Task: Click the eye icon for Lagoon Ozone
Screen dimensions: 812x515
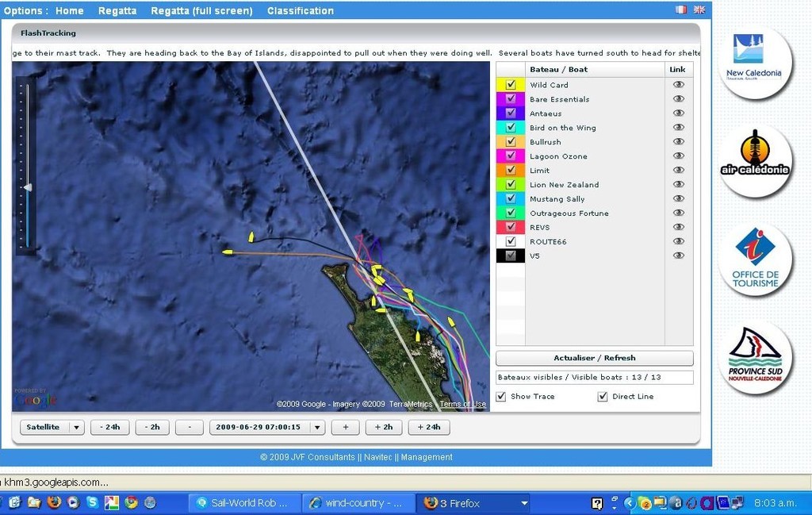Action: point(679,156)
